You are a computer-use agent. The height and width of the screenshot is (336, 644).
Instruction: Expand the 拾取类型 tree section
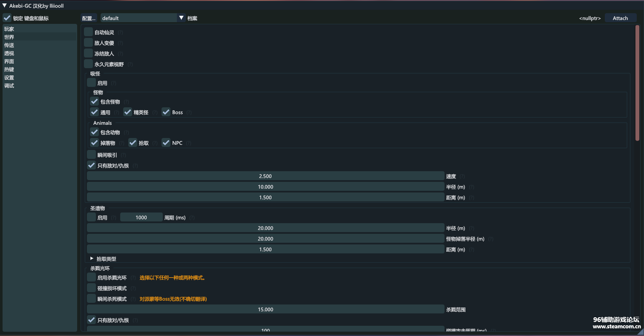point(92,258)
